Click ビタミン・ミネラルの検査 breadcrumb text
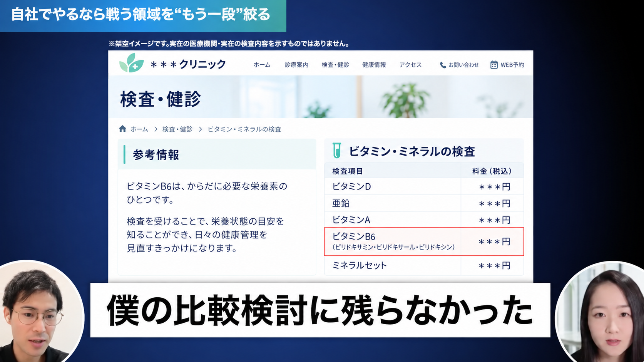 pyautogui.click(x=244, y=129)
